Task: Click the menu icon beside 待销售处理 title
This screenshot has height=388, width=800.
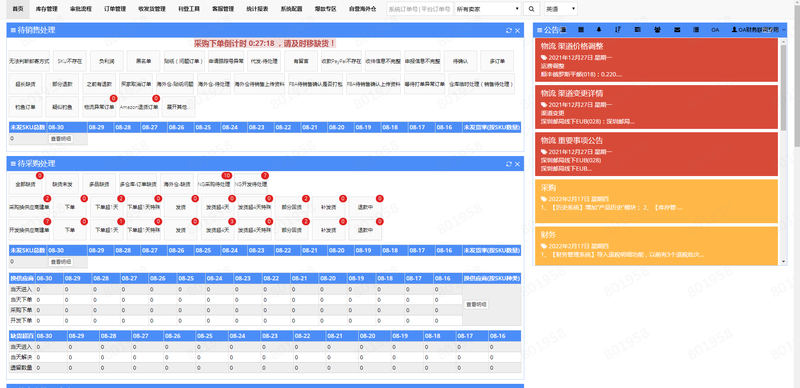Action: coord(13,31)
